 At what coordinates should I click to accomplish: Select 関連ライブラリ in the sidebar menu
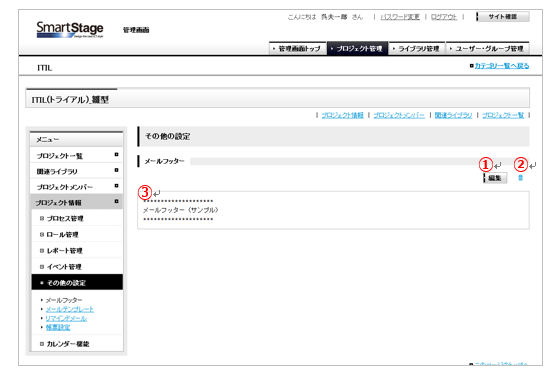click(x=77, y=171)
